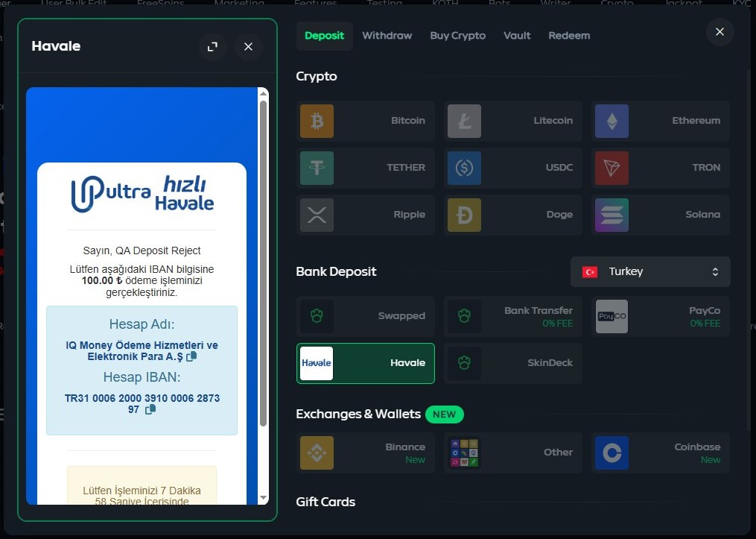
Task: Click the 100.00 ₺ amount text
Action: coord(102,280)
